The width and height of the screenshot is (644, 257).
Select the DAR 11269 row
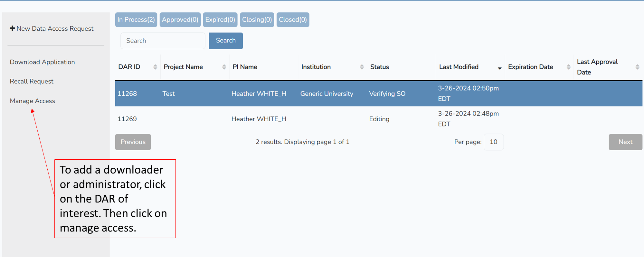point(127,119)
